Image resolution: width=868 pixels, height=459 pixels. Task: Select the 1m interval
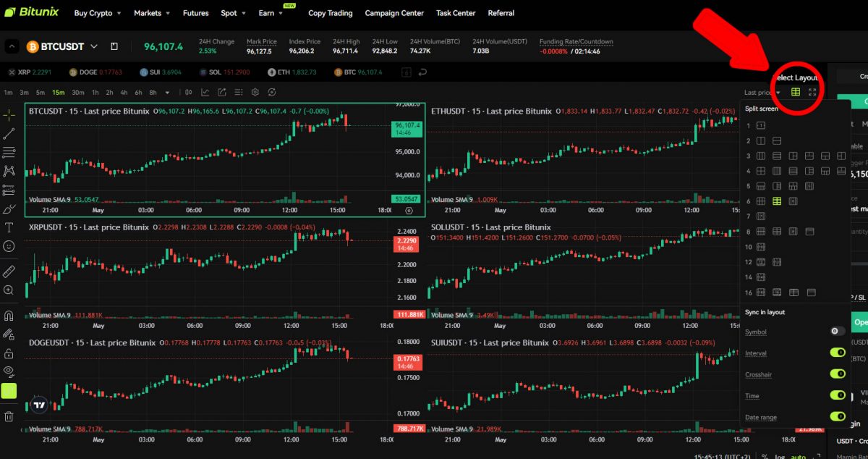[x=7, y=92]
